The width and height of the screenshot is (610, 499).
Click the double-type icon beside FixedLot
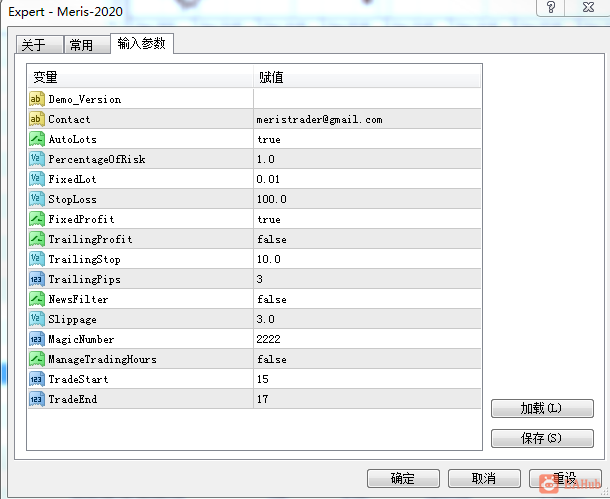click(37, 179)
